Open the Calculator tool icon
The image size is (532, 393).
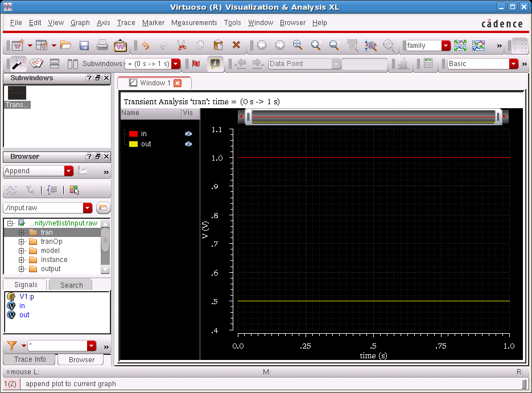point(428,64)
